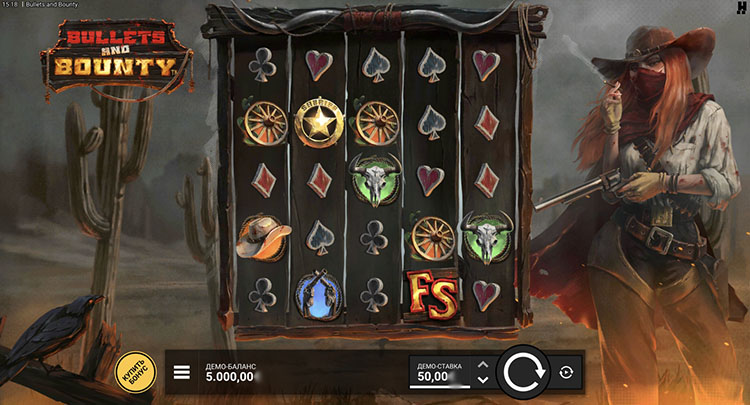
Task: Click the Hacksaw logo in top corner
Action: click(741, 8)
